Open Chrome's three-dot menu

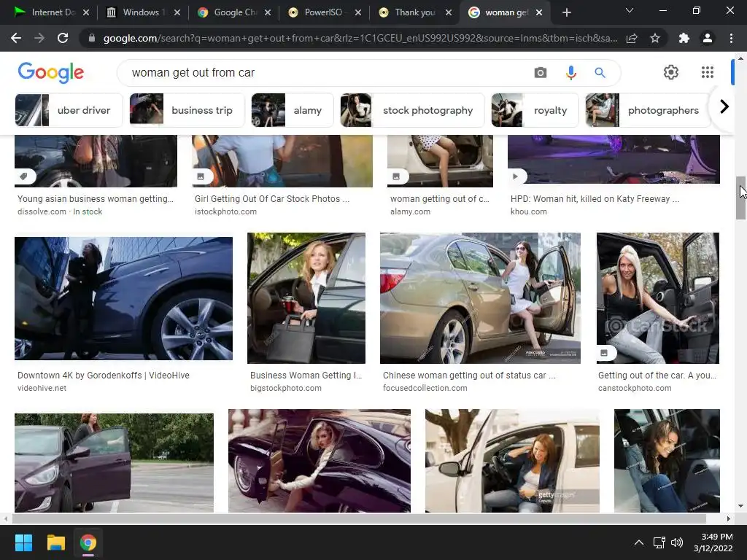pos(731,38)
